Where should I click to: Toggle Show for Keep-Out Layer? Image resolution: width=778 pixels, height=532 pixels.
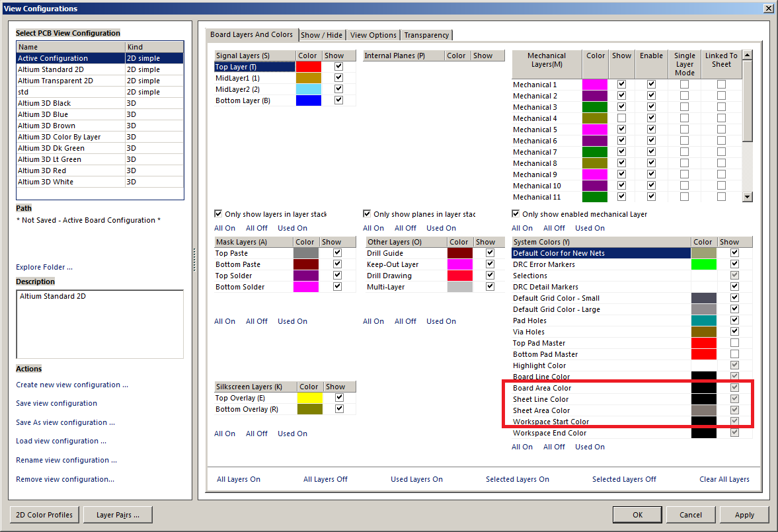[490, 264]
